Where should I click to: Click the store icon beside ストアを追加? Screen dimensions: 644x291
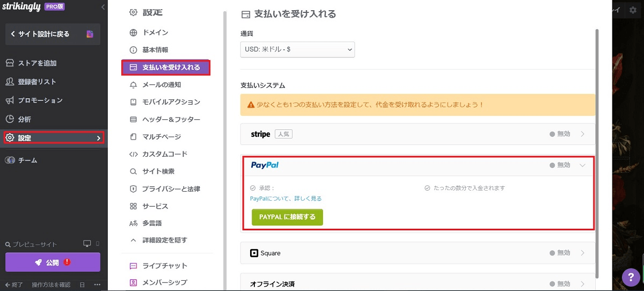click(10, 63)
